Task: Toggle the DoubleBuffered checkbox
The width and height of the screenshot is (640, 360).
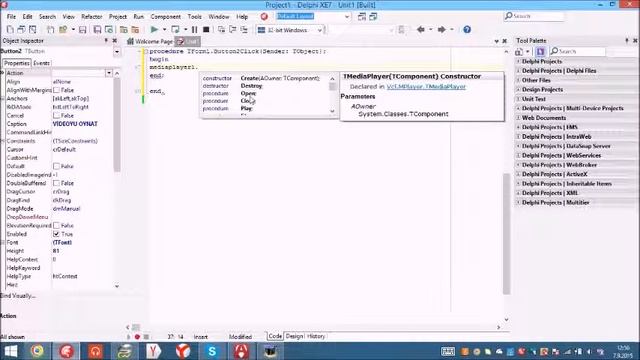Action: (x=56, y=183)
